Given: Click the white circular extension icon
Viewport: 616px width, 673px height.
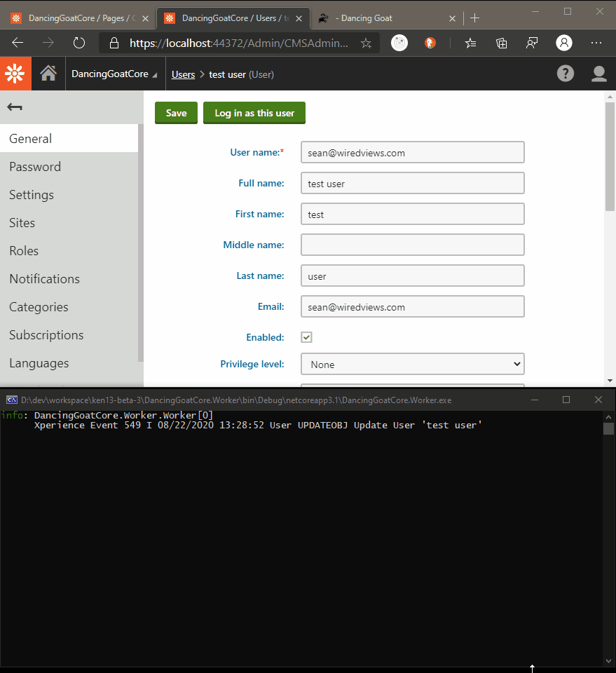Looking at the screenshot, I should (399, 43).
